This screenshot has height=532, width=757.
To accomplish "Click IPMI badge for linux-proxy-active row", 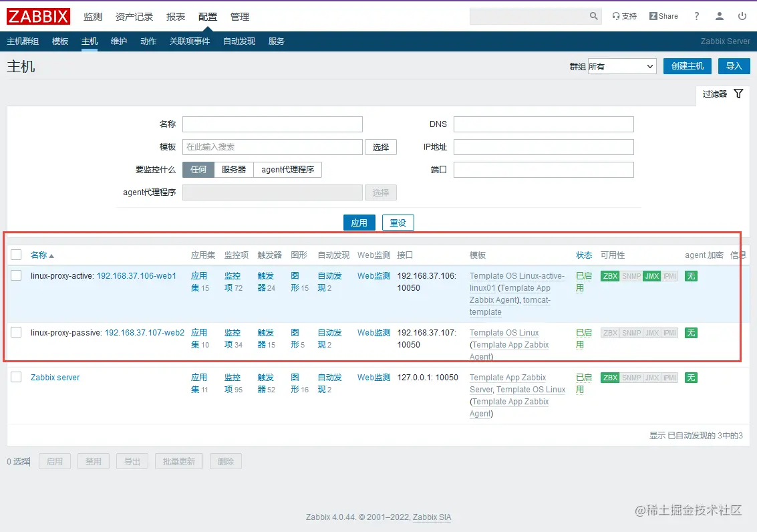I will (669, 276).
